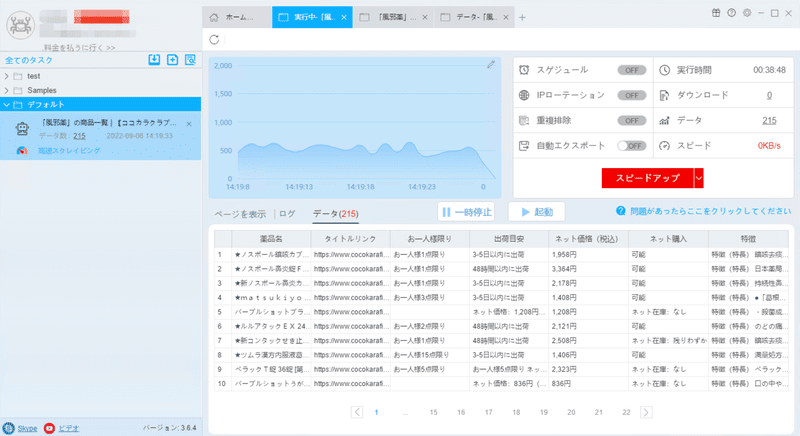This screenshot has width=800, height=436.
Task: Toggle the スケジュール OFF switch
Action: pyautogui.click(x=632, y=70)
